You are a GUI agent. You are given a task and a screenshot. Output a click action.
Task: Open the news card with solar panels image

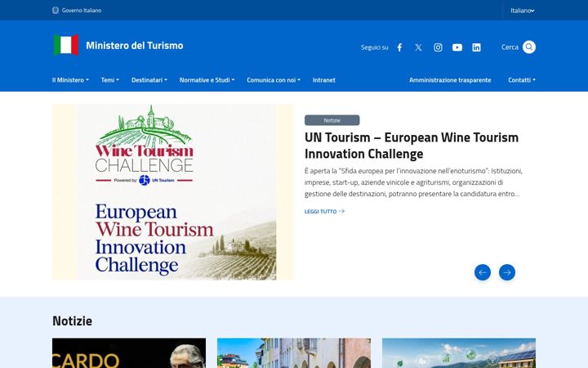tap(459, 353)
